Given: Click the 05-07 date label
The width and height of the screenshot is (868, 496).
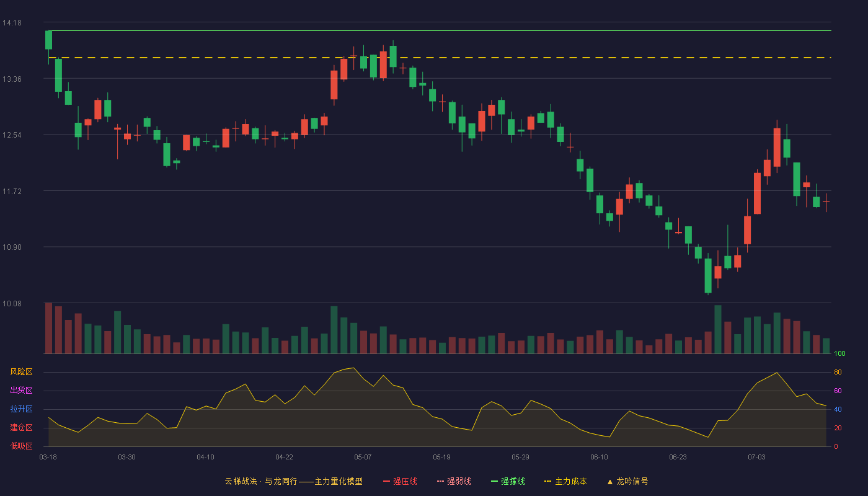Looking at the screenshot, I should (x=363, y=457).
